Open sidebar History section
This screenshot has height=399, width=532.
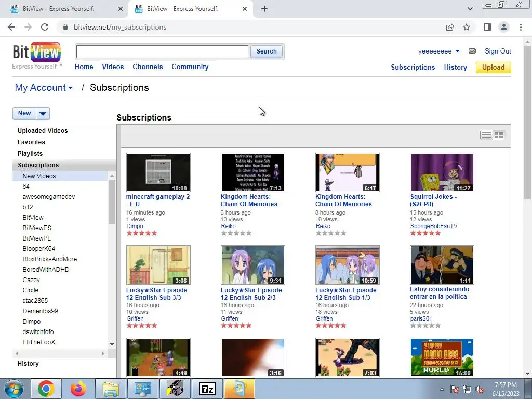[28, 363]
